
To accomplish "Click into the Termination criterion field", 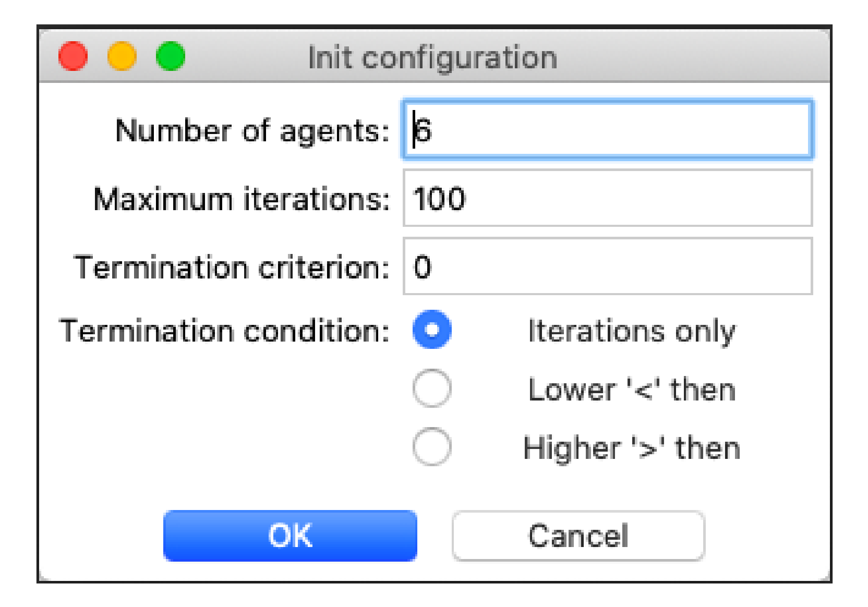I will 608,266.
